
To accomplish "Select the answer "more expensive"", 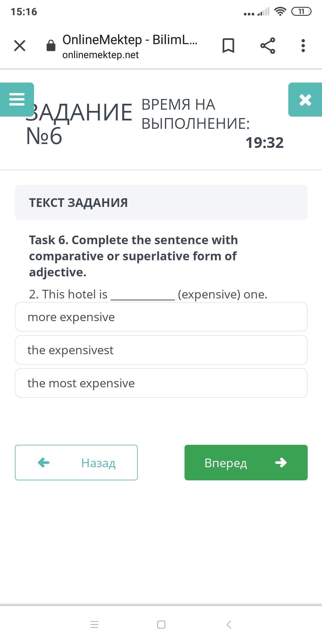I will click(161, 317).
